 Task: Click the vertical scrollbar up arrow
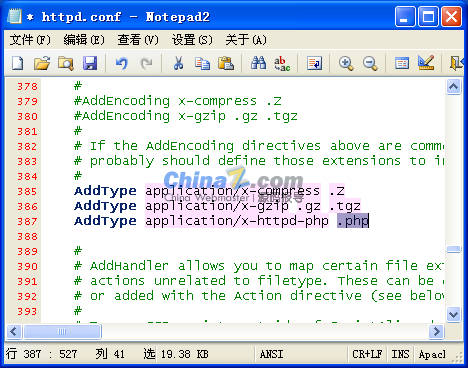point(454,87)
